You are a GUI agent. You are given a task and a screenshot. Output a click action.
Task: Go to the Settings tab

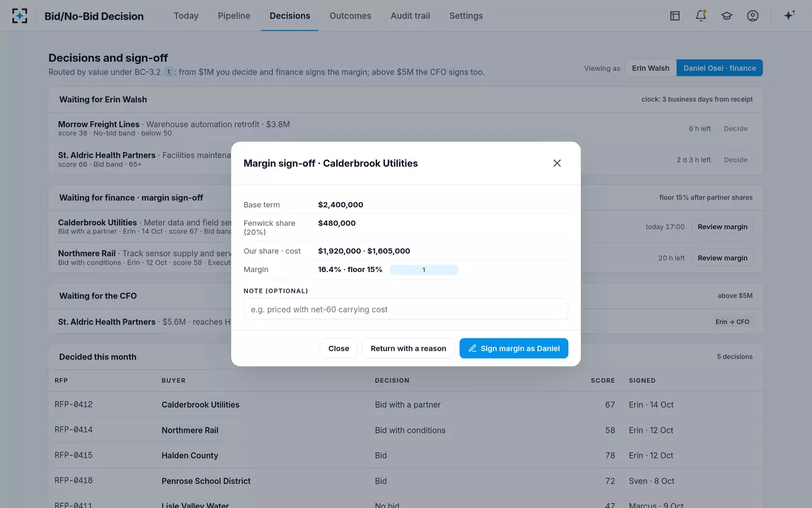466,16
